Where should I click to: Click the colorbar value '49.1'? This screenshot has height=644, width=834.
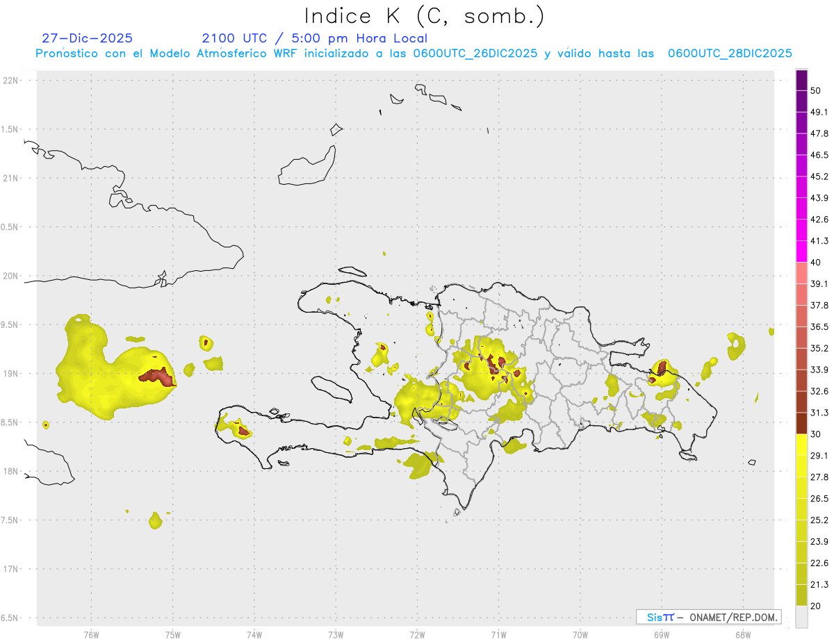[819, 112]
